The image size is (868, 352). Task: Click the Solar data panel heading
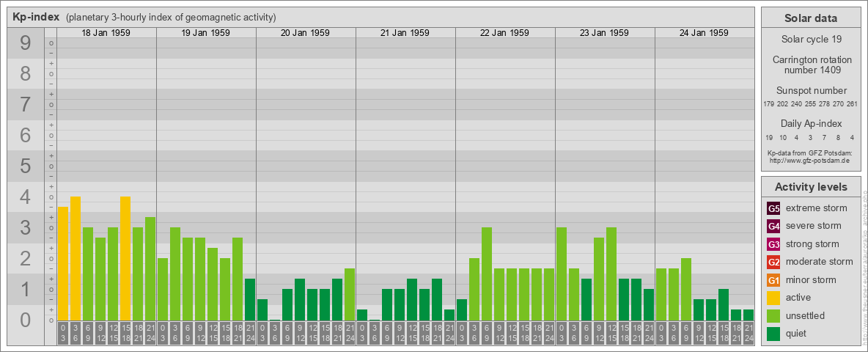811,18
